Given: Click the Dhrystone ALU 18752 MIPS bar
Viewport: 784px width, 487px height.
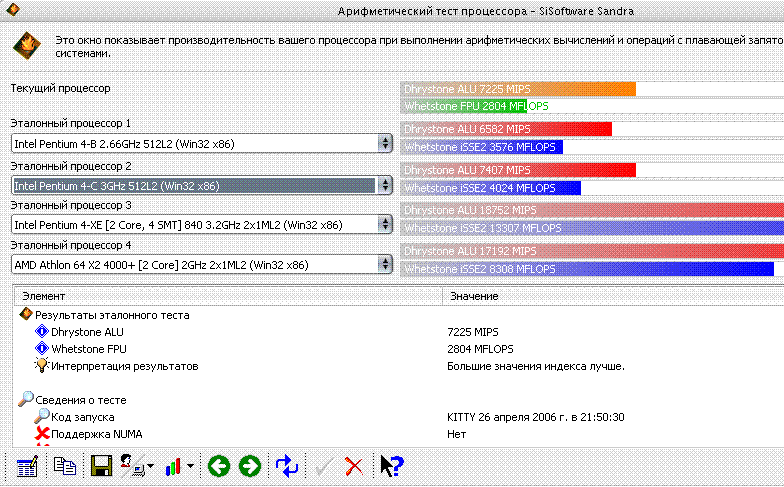Looking at the screenshot, I should pos(592,210).
